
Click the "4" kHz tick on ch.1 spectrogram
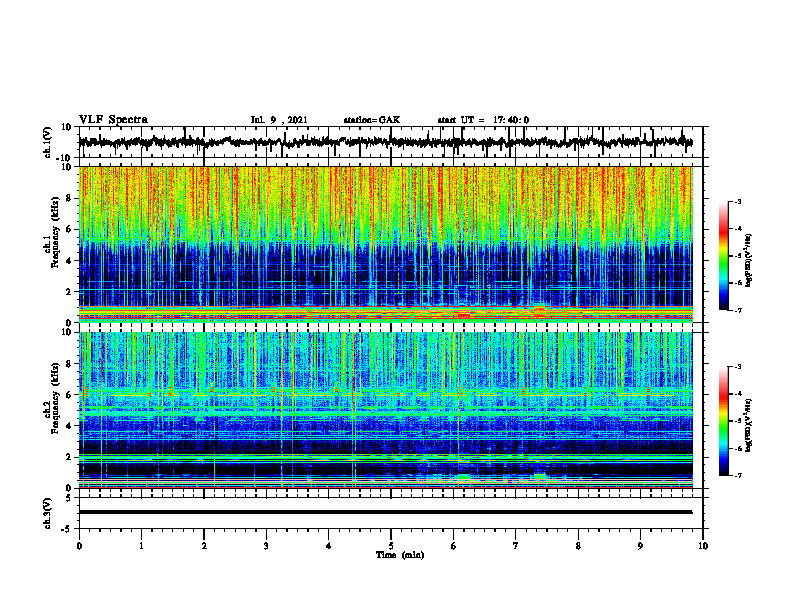[69, 261]
